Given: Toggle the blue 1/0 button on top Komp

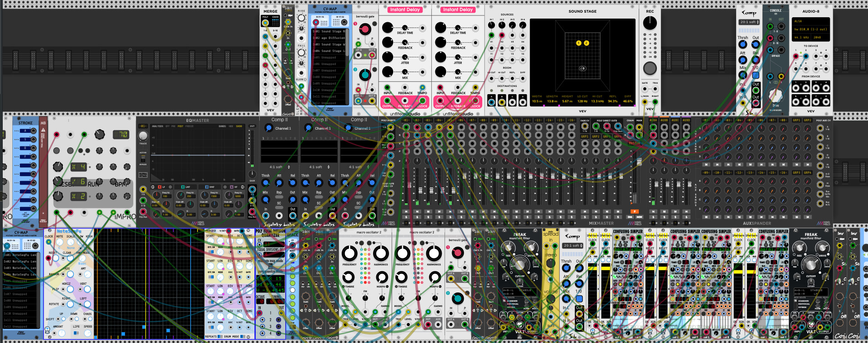Looking at the screenshot, I should click(x=756, y=75).
